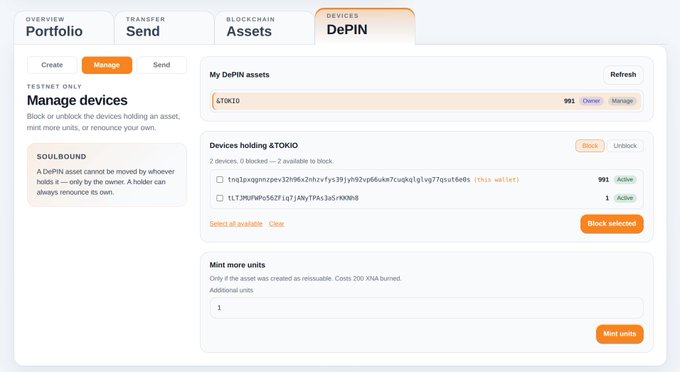Click the Active status for the 1-unit holder
The image size is (680, 372).
(625, 198)
